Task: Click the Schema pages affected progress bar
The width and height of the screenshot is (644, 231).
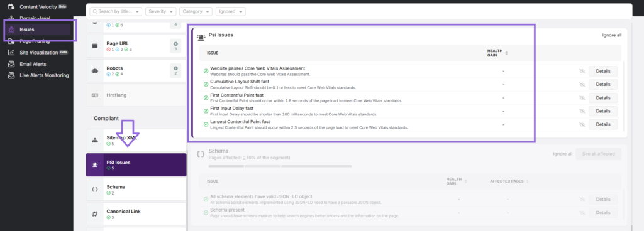Action: (x=280, y=166)
